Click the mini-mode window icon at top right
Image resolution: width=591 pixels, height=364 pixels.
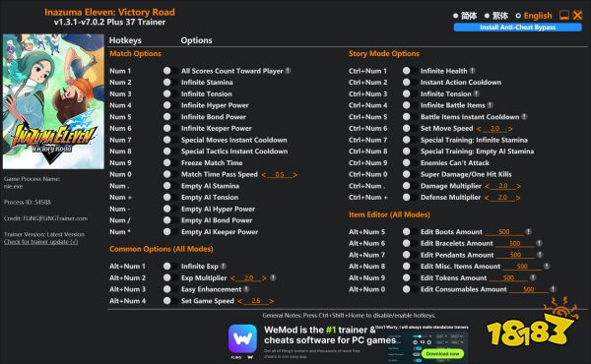[564, 15]
